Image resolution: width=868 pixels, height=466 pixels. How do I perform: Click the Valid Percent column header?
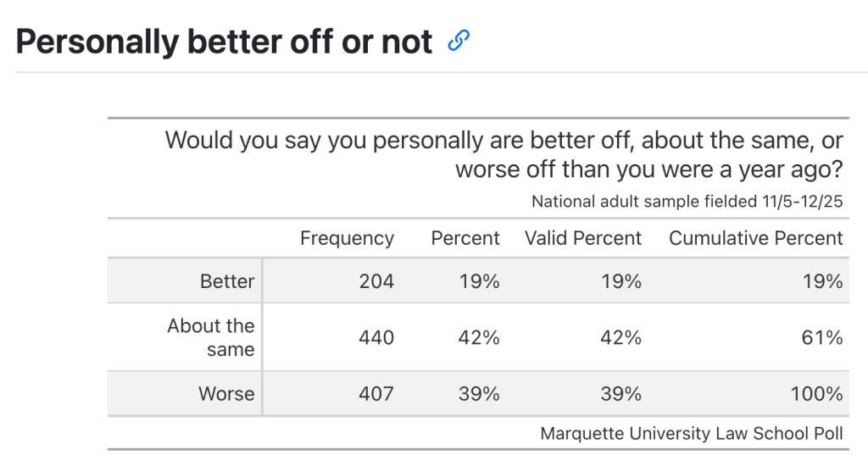click(583, 238)
